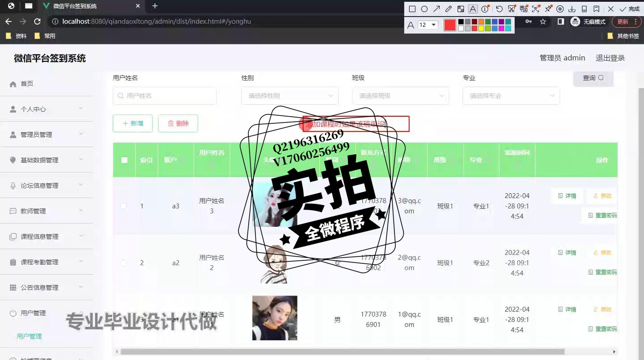Expand the 管理员管理 chevron
644x360 pixels.
click(81, 134)
